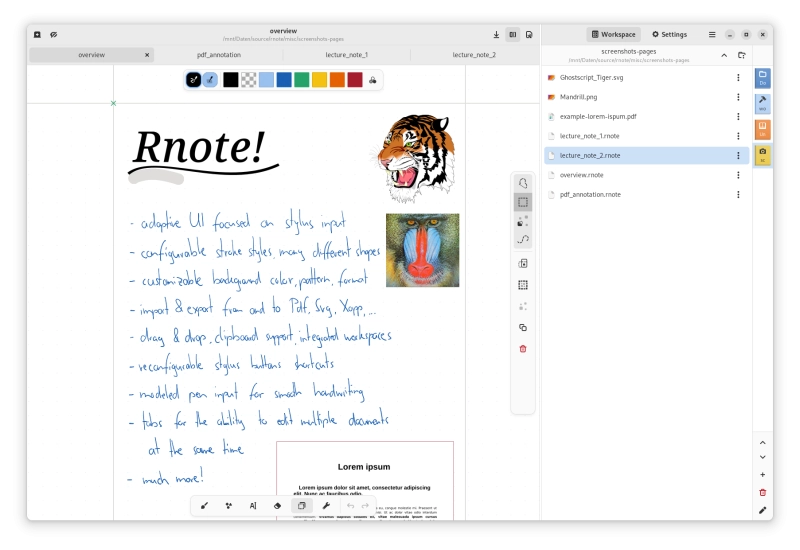800x550 pixels.
Task: Select the Typewriter text tool
Action: 253,506
